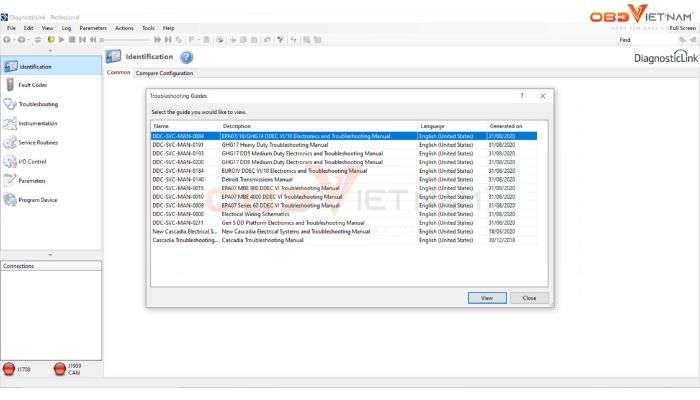The width and height of the screenshot is (700, 400).
Task: Click the log stop square button
Action: pyautogui.click(x=71, y=40)
